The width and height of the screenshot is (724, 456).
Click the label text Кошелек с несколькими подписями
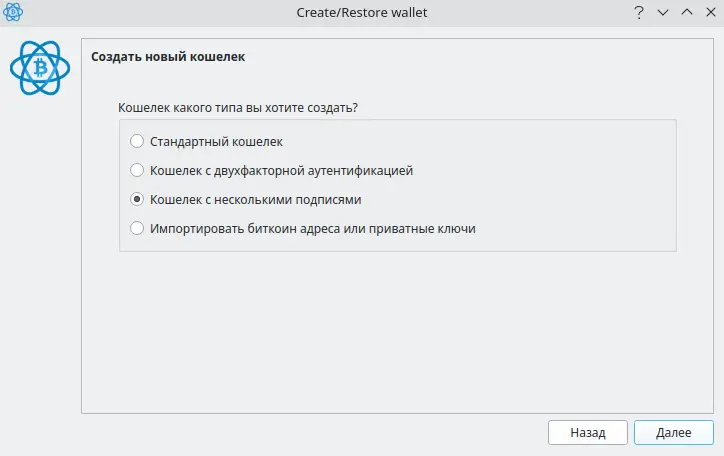point(255,200)
